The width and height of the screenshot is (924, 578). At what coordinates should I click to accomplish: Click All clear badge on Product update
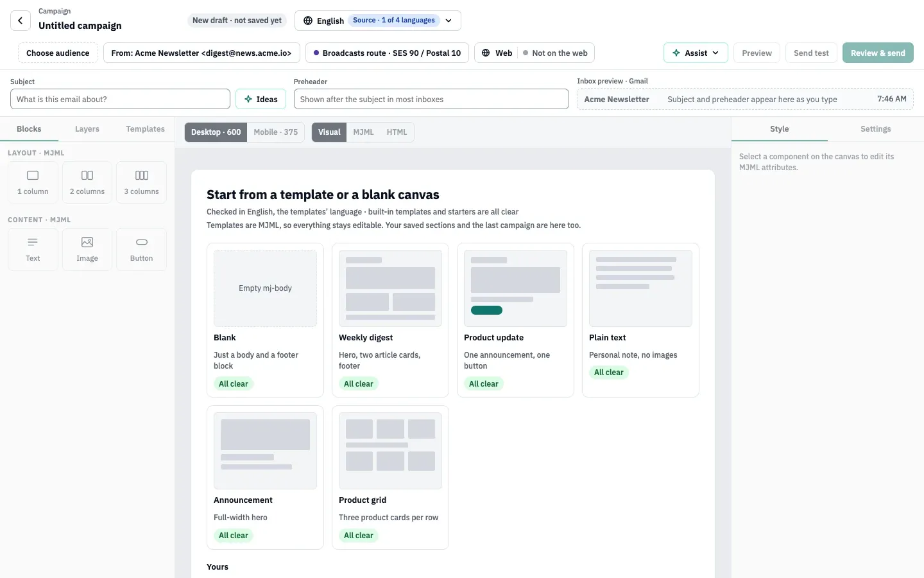coord(484,384)
